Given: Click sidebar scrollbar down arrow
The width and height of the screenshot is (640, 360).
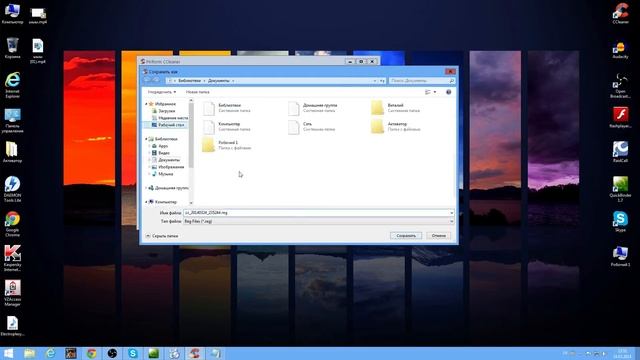Looking at the screenshot, I should [191, 203].
